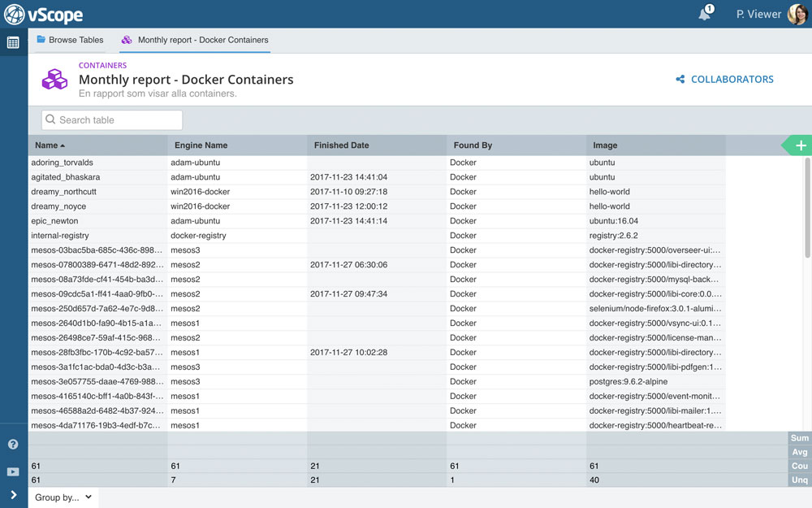Screen dimensions: 812x508
Task: Focus the Search table field
Action: click(x=112, y=119)
